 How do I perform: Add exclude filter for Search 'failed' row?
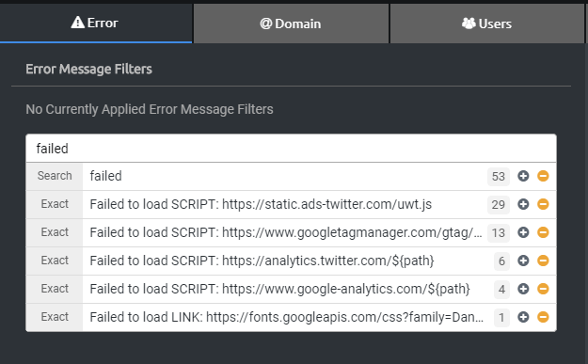[x=543, y=176]
